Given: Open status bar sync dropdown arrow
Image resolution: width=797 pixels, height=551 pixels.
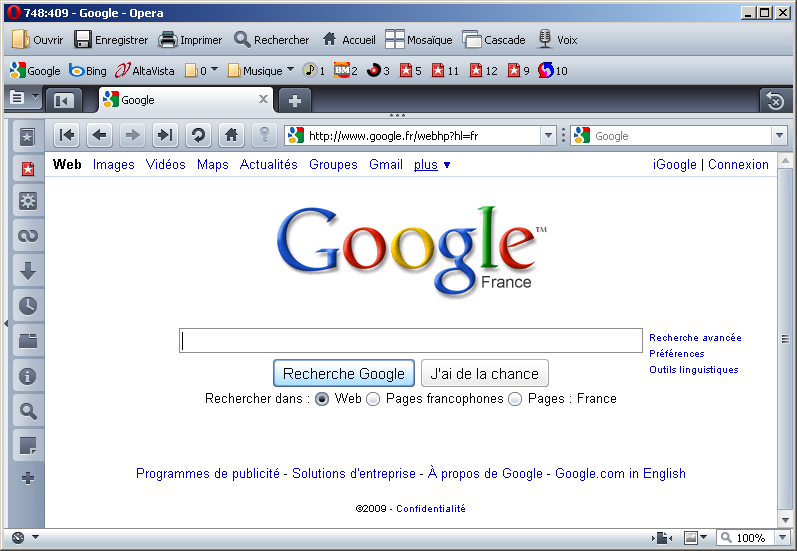Looking at the screenshot, I should click(35, 537).
